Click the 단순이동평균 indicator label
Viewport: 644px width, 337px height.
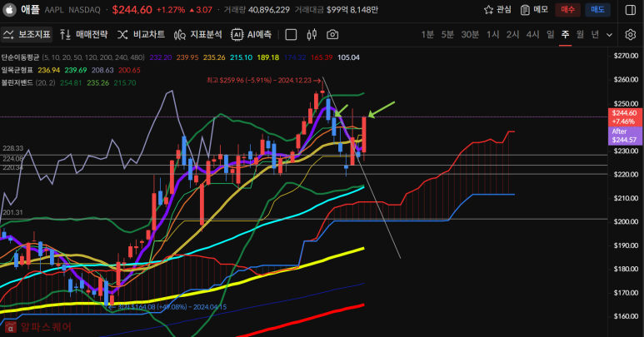(20, 57)
